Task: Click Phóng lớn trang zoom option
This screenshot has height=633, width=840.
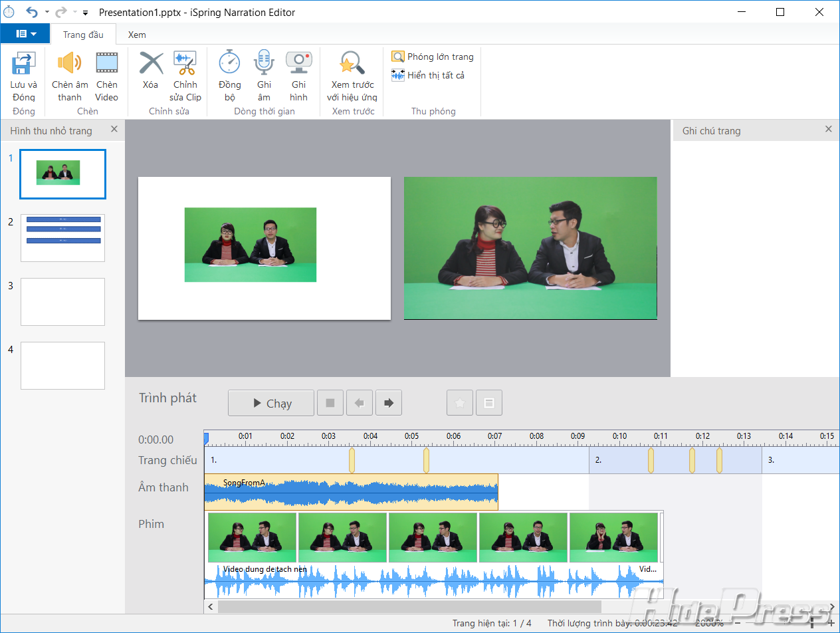Action: click(x=433, y=57)
